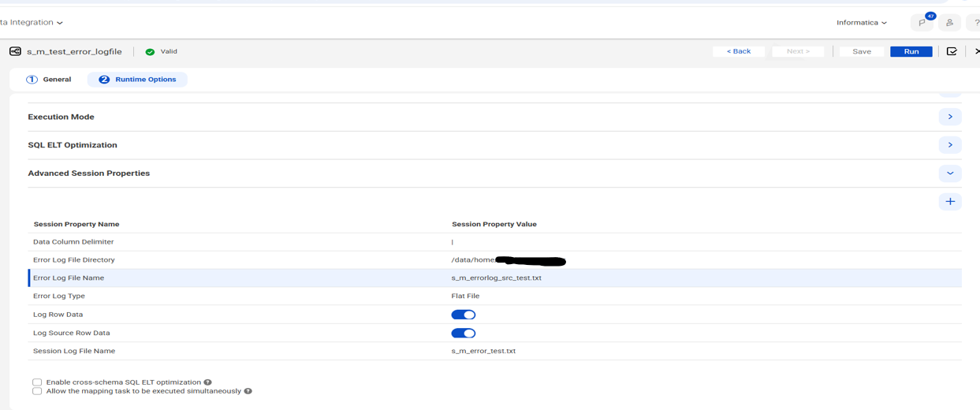Click the Save button
This screenshot has width=980, height=410.
(862, 51)
